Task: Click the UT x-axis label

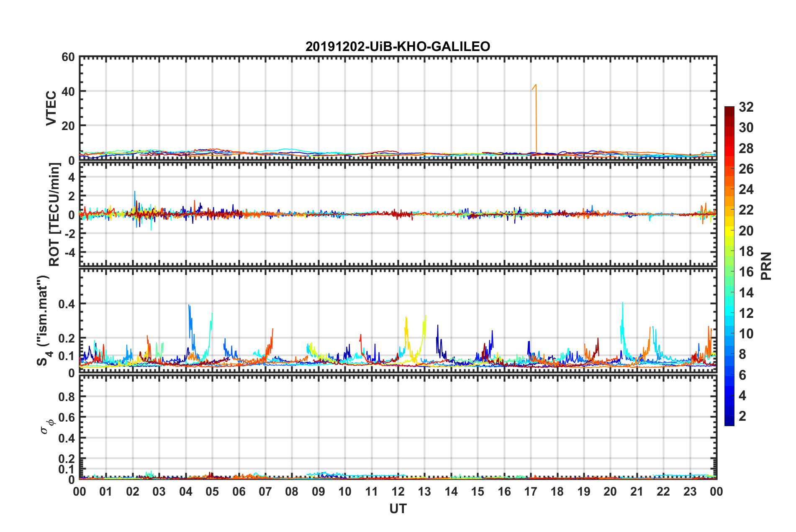Action: coord(398,509)
